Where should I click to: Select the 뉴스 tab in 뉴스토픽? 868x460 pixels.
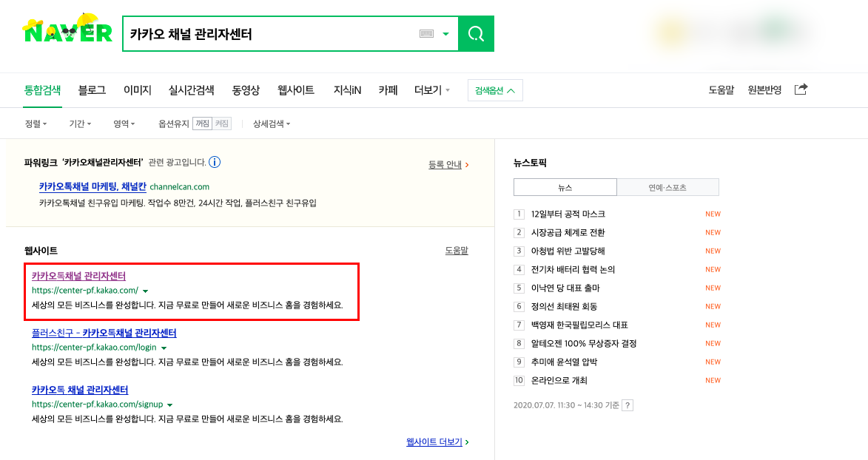point(565,187)
